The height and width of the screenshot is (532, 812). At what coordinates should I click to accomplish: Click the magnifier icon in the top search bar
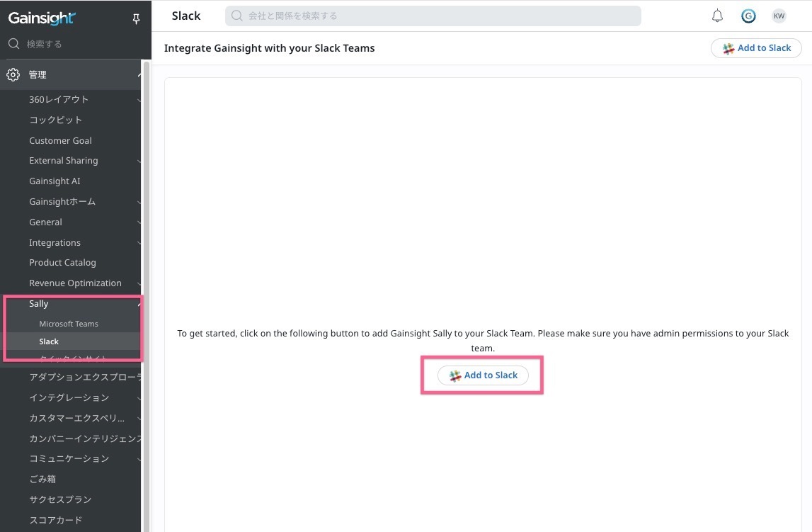pyautogui.click(x=236, y=16)
